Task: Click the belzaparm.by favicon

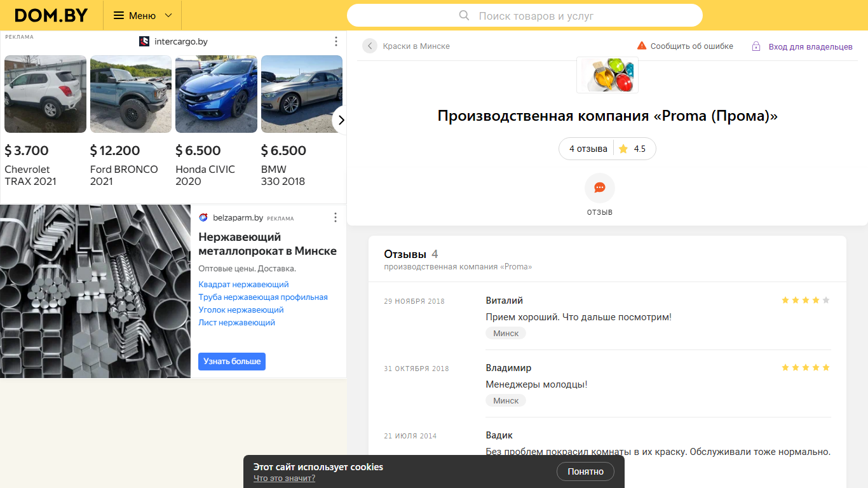Action: (x=203, y=217)
